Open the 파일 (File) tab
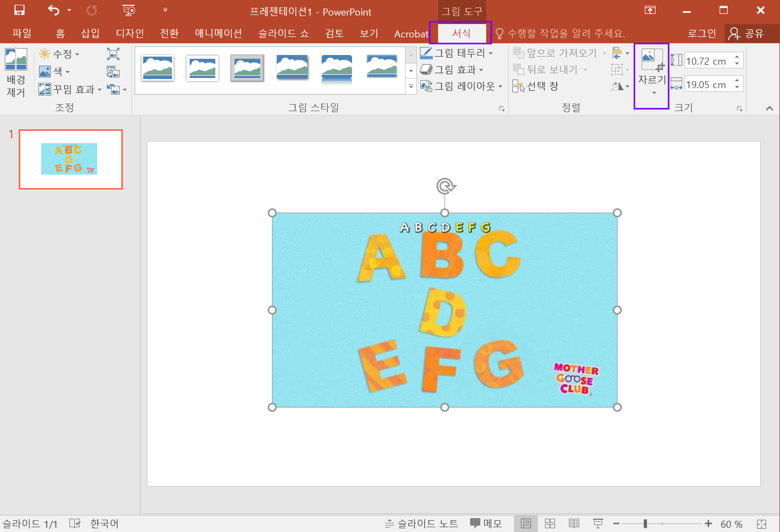Image resolution: width=780 pixels, height=532 pixels. (22, 33)
